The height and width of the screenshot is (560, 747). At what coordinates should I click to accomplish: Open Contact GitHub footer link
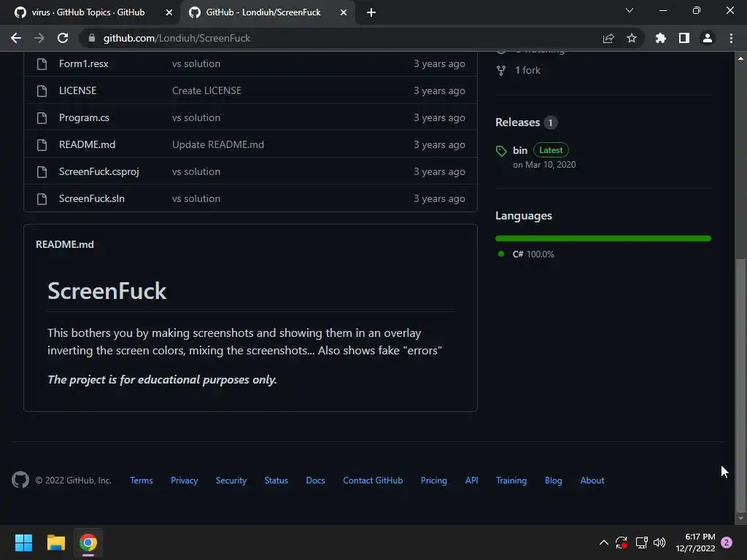point(373,481)
